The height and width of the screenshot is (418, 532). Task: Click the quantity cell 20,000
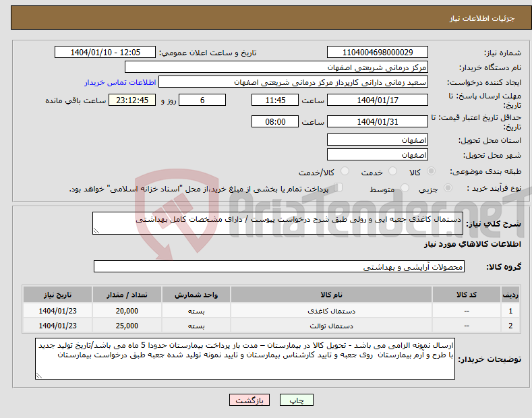tap(127, 311)
